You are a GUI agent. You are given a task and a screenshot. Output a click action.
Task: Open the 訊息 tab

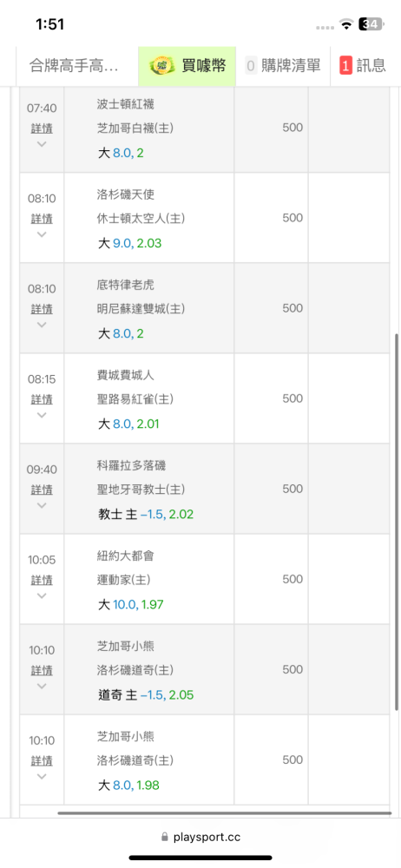[x=365, y=67]
